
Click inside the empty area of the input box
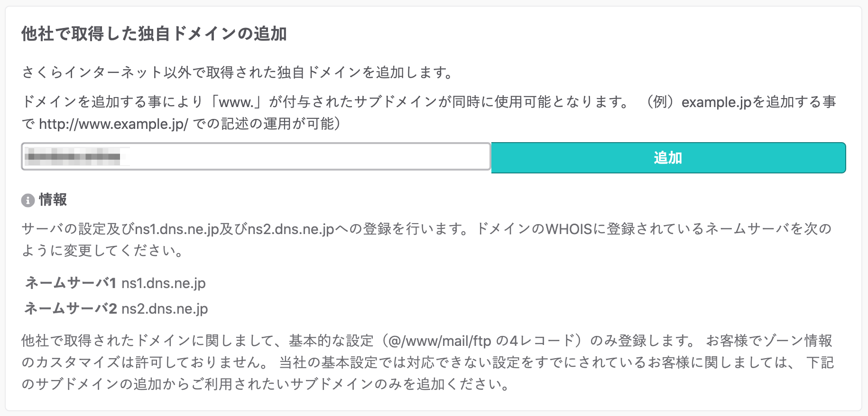[x=308, y=157]
